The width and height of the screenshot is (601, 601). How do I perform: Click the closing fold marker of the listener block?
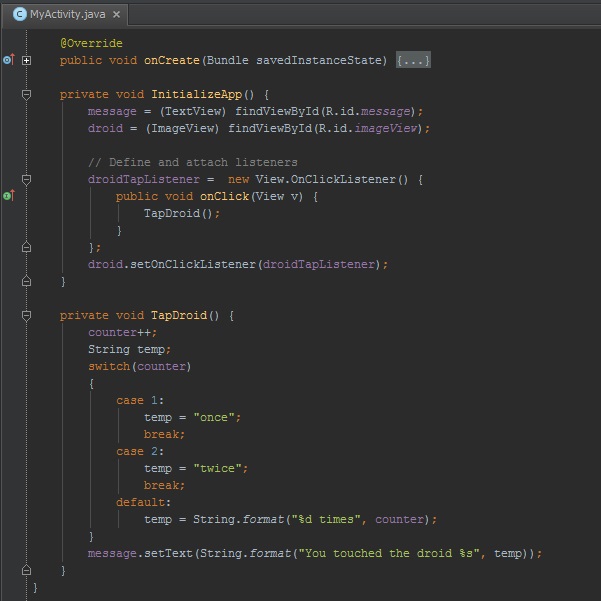click(x=27, y=247)
